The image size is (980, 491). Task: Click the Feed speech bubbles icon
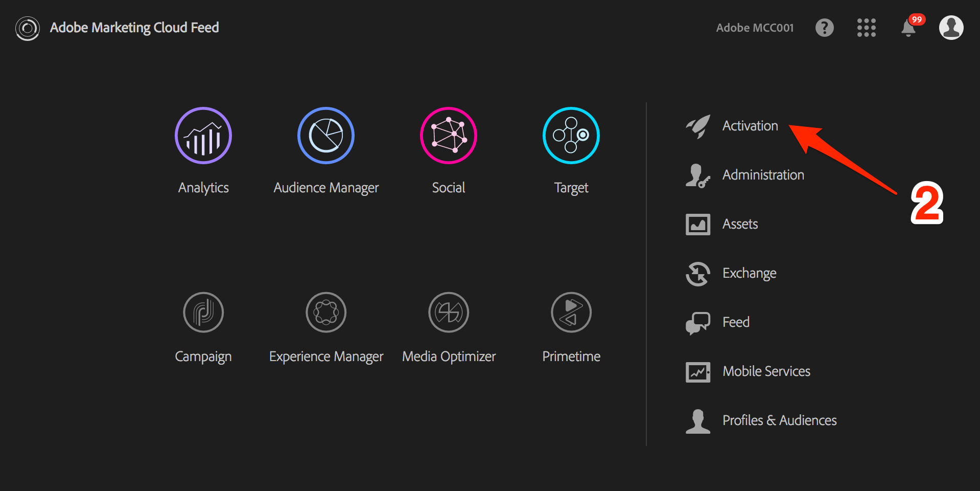(x=698, y=323)
